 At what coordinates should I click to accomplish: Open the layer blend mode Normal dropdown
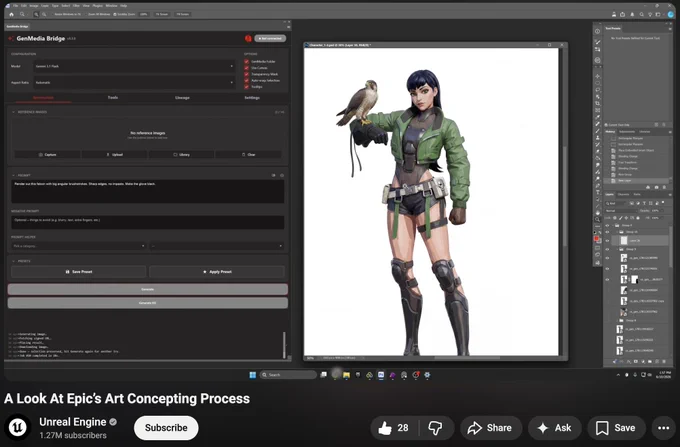click(x=621, y=211)
